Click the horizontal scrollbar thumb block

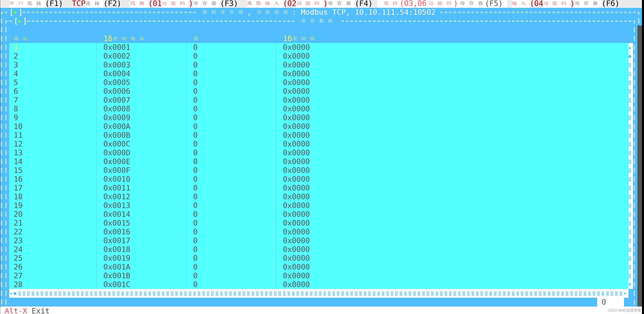coord(15,293)
